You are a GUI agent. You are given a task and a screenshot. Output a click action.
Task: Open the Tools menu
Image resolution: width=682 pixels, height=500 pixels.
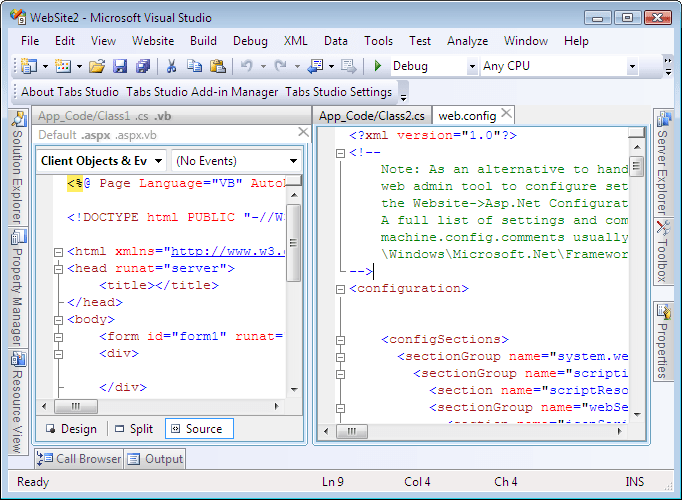(x=378, y=41)
